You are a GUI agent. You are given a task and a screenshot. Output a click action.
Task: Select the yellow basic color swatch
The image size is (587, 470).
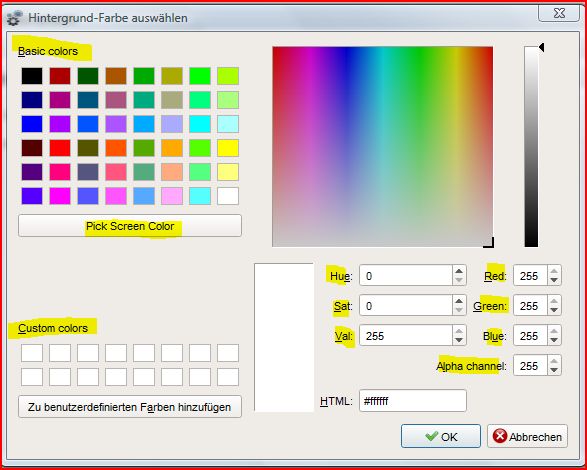click(x=228, y=148)
